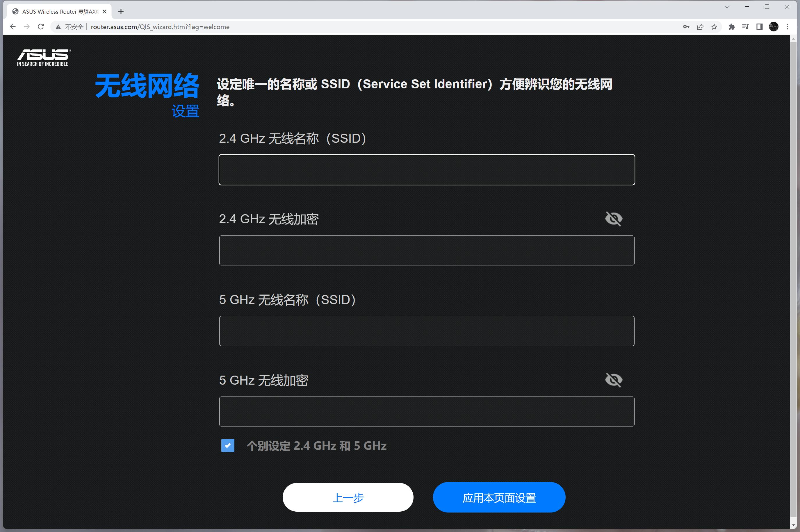Click the media controls icon in toolbar
Viewport: 800px width, 532px height.
[x=745, y=26]
